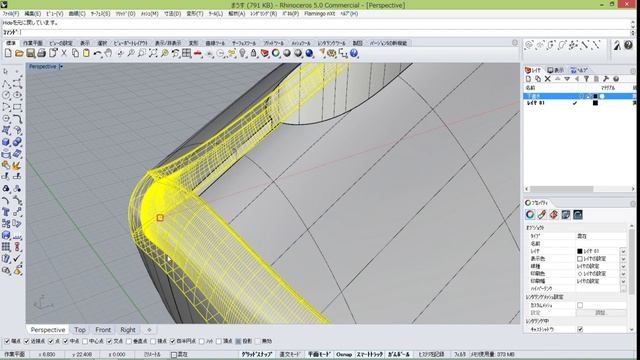Open the 印刷色 print color dropdown
Image resolution: width=640 pixels, height=360 pixels.
[623, 273]
